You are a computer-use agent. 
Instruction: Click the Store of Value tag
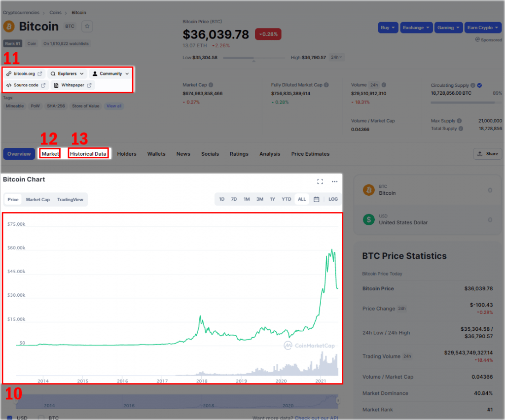pyautogui.click(x=86, y=106)
